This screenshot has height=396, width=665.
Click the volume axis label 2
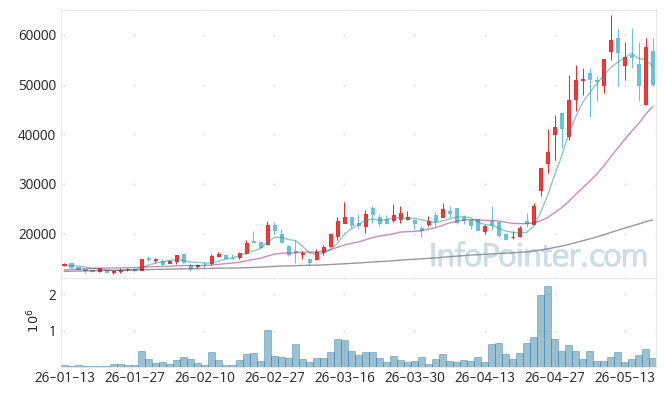(53, 295)
